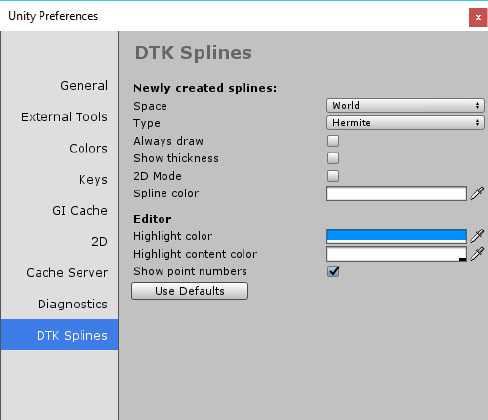This screenshot has height=420, width=488.
Task: Close the Unity Preferences window
Action: coord(478,17)
